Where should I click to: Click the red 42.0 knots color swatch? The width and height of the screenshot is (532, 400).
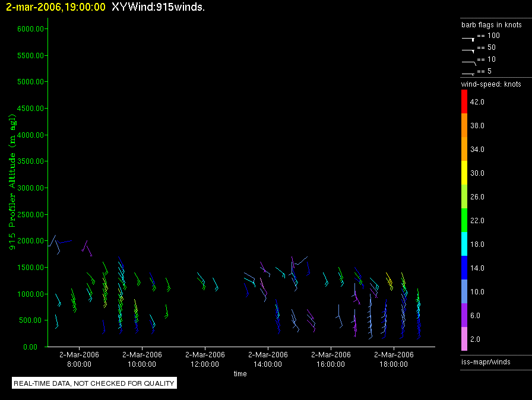(x=464, y=101)
